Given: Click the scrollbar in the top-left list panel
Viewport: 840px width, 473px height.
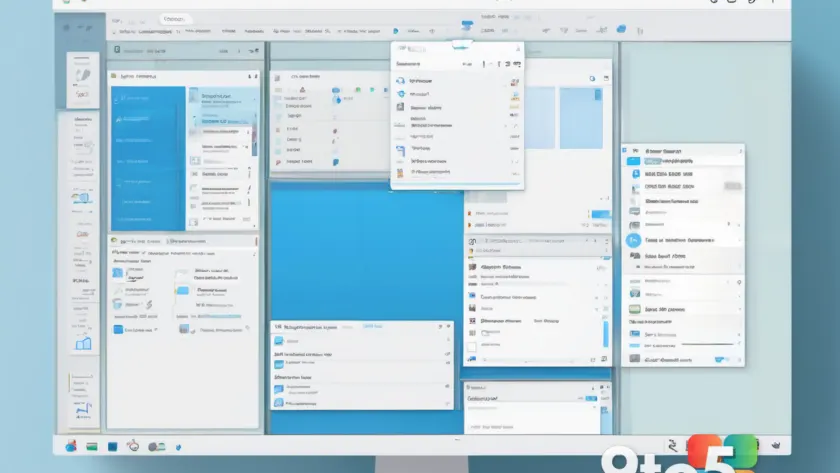Looking at the screenshot, I should 254,141.
